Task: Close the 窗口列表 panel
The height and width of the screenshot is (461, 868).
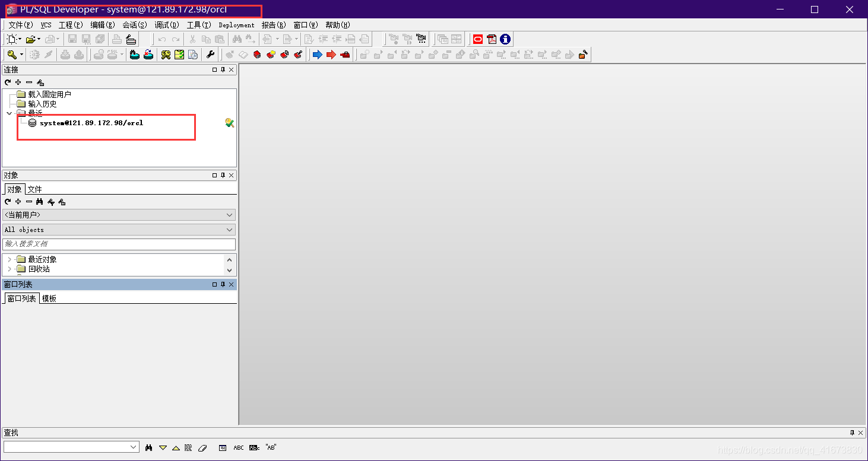Action: point(232,285)
